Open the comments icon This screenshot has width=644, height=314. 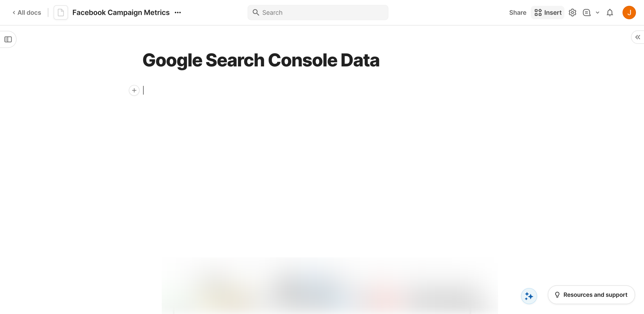click(x=586, y=13)
